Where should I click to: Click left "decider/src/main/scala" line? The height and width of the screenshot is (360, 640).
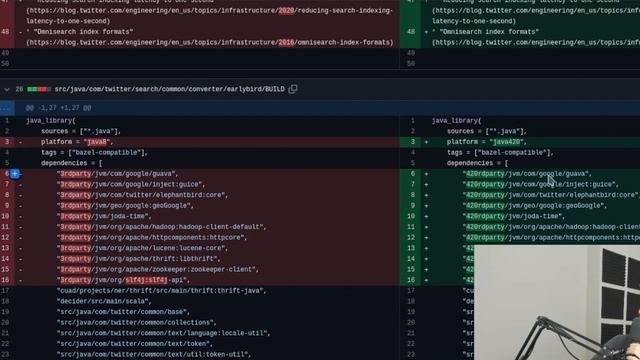point(104,301)
